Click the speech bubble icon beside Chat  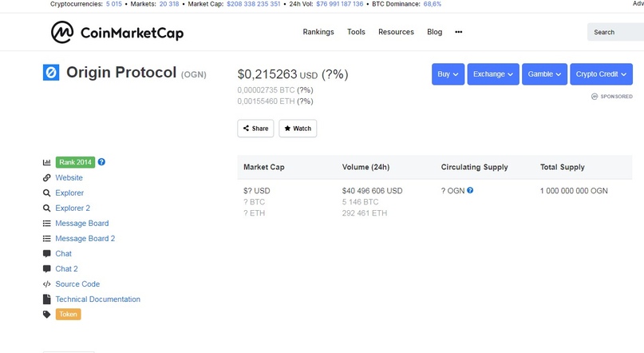pos(47,253)
